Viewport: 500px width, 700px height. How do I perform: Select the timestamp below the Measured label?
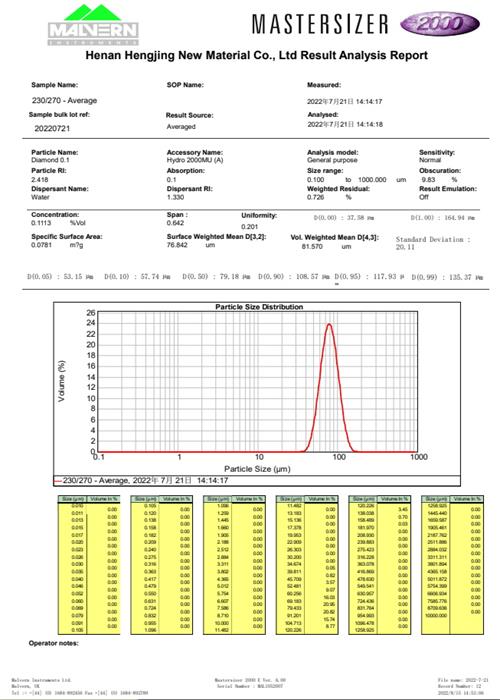344,101
